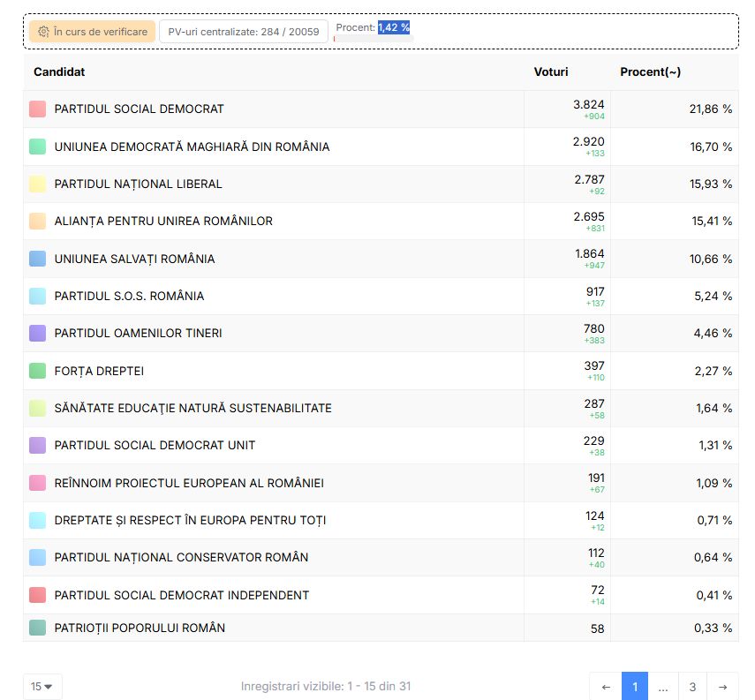Click the yellow swatch for Partidul Național Liberal
The height and width of the screenshot is (700, 755).
pyautogui.click(x=37, y=184)
